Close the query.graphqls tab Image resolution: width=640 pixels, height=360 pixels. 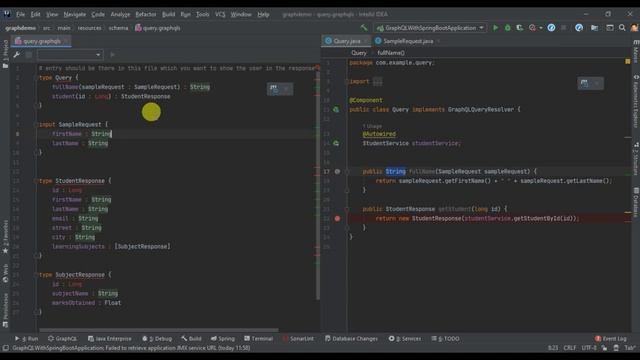tap(66, 41)
